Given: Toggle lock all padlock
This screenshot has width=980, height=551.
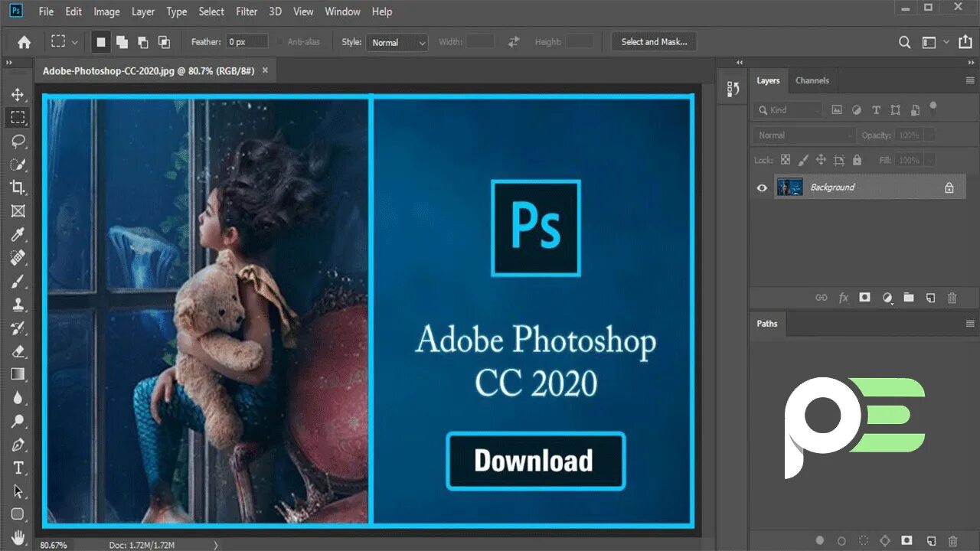Looking at the screenshot, I should click(x=857, y=160).
